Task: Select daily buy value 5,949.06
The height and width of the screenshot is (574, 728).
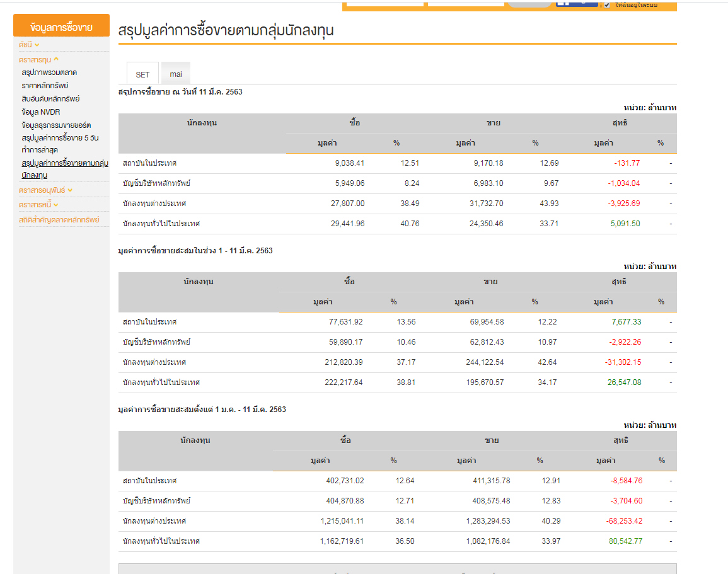Action: point(350,183)
